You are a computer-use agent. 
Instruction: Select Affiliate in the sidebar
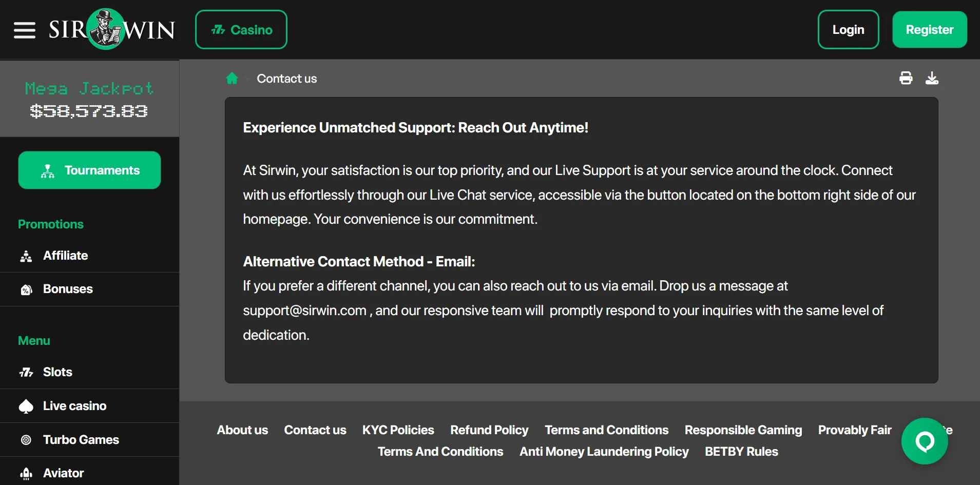pyautogui.click(x=65, y=256)
